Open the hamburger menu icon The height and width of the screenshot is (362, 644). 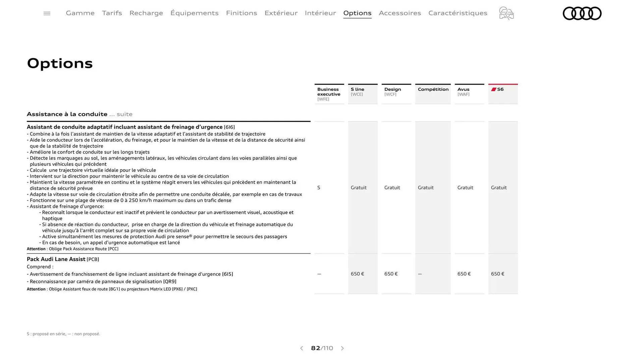(47, 13)
